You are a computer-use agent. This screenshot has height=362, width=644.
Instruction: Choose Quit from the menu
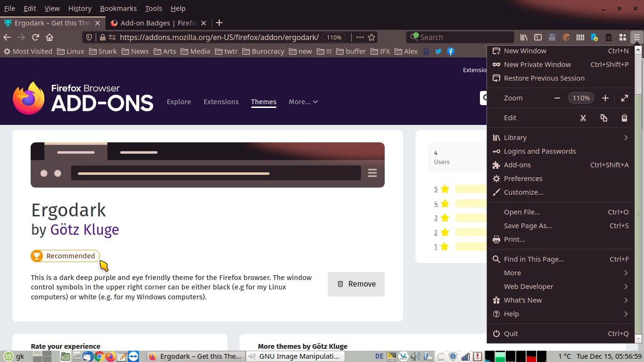[561, 334]
